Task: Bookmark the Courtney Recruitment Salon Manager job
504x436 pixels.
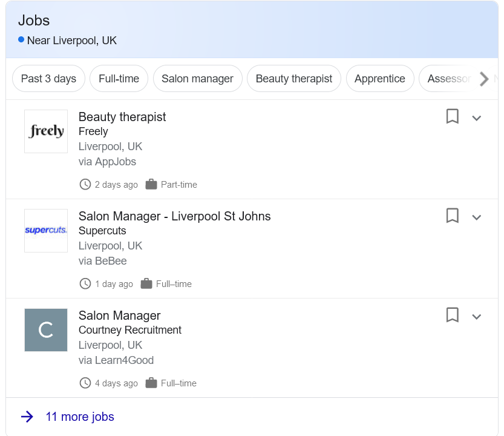Action: (452, 315)
